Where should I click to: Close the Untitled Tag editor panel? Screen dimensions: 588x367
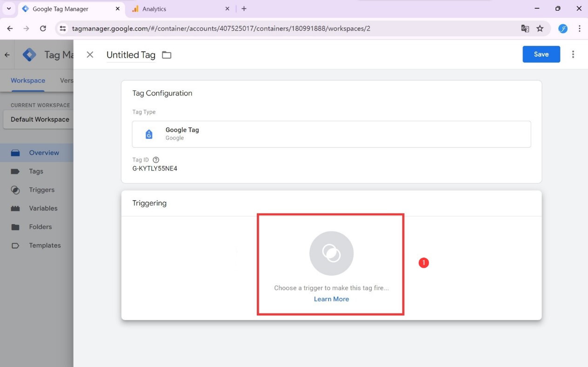(90, 54)
